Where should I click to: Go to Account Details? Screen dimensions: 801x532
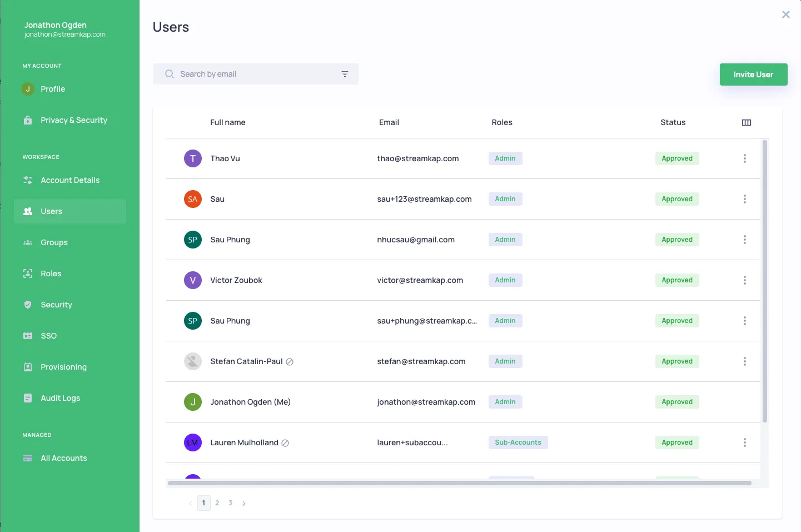click(x=70, y=180)
